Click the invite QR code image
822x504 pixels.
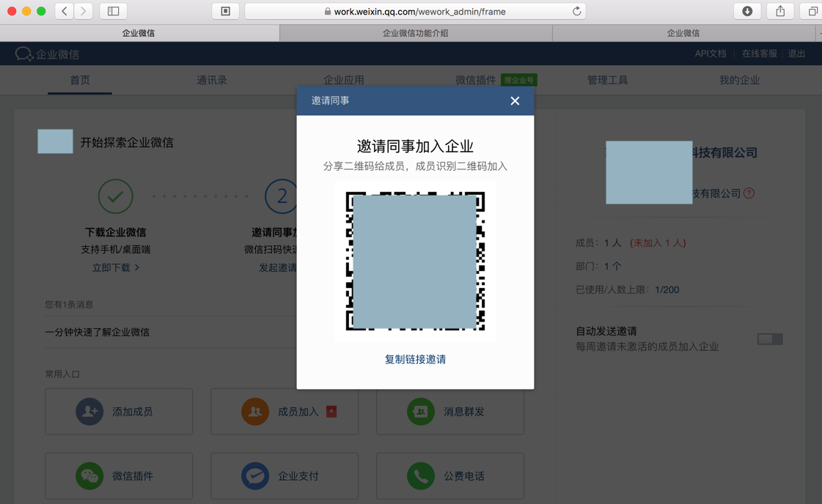point(415,262)
